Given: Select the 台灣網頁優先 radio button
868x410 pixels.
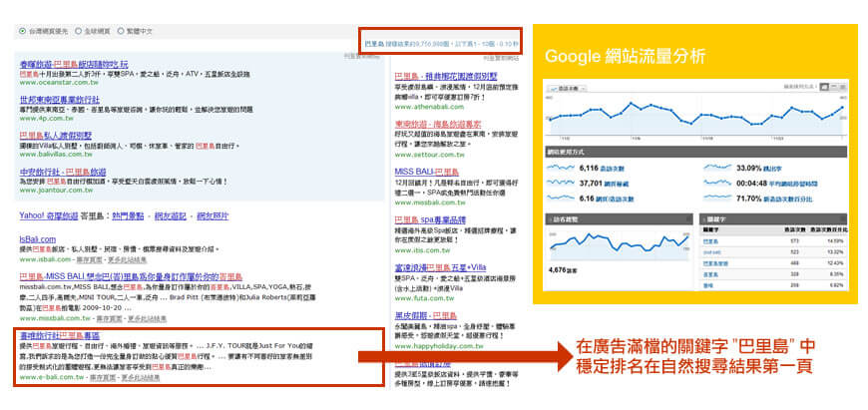Looking at the screenshot, I should click(22, 32).
